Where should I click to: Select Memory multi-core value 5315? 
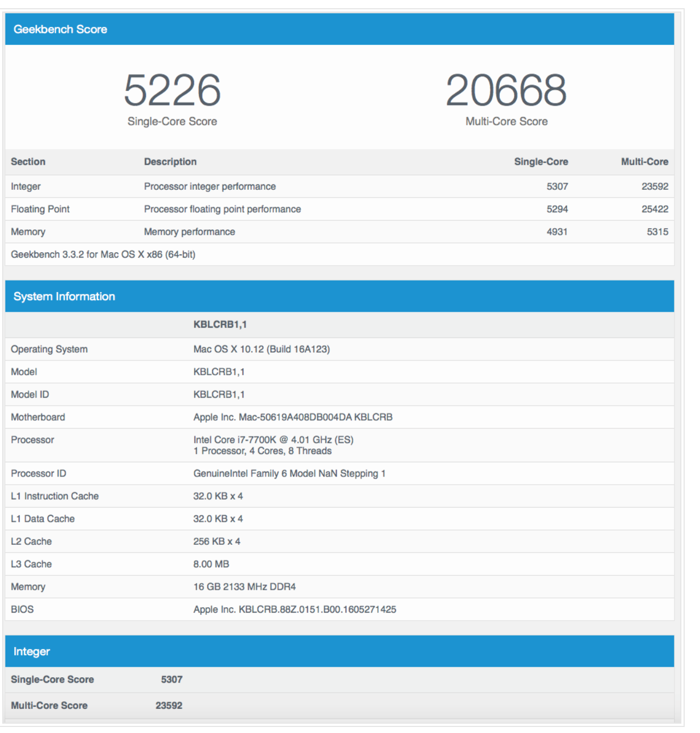657,232
